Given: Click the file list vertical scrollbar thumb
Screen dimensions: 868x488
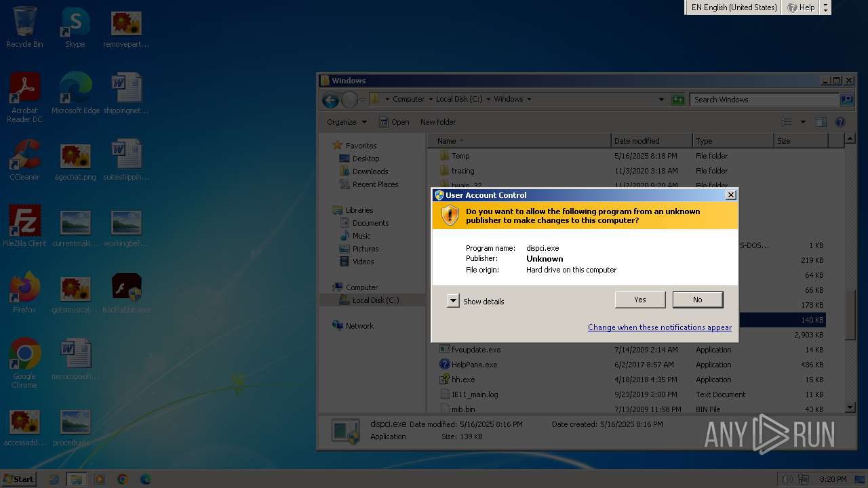Looking at the screenshot, I should [850, 315].
